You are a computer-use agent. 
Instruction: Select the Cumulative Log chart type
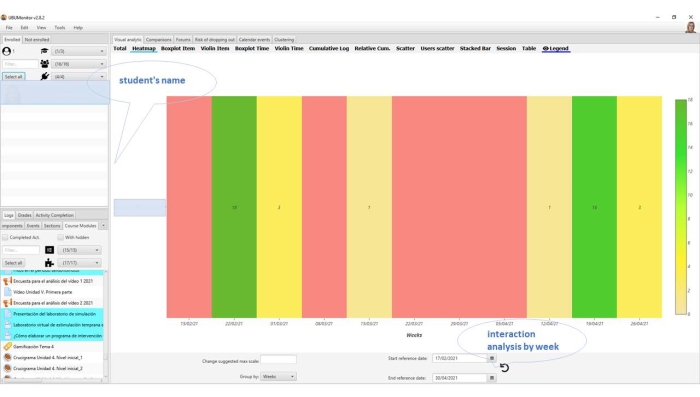click(x=329, y=48)
